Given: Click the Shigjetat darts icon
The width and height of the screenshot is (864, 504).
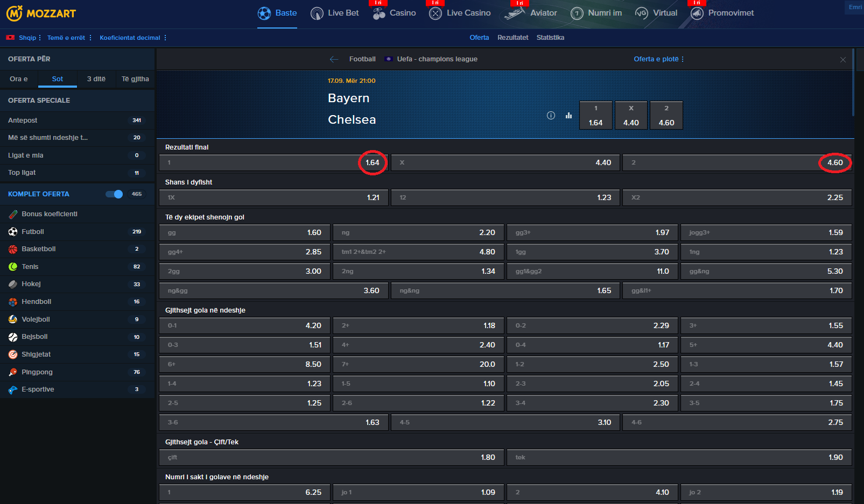Looking at the screenshot, I should pyautogui.click(x=13, y=354).
